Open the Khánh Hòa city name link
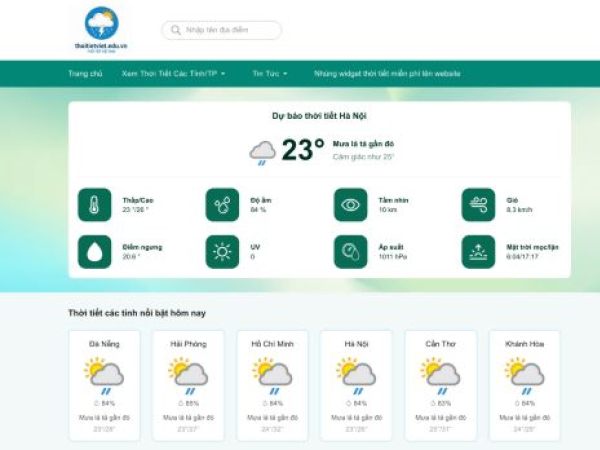This screenshot has width=600, height=450. (525, 344)
